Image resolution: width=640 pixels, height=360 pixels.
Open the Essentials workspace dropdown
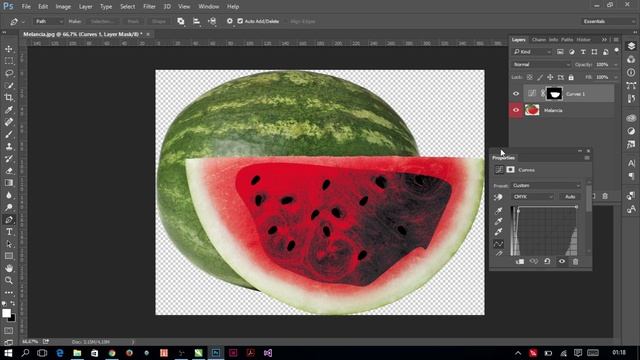pos(608,21)
